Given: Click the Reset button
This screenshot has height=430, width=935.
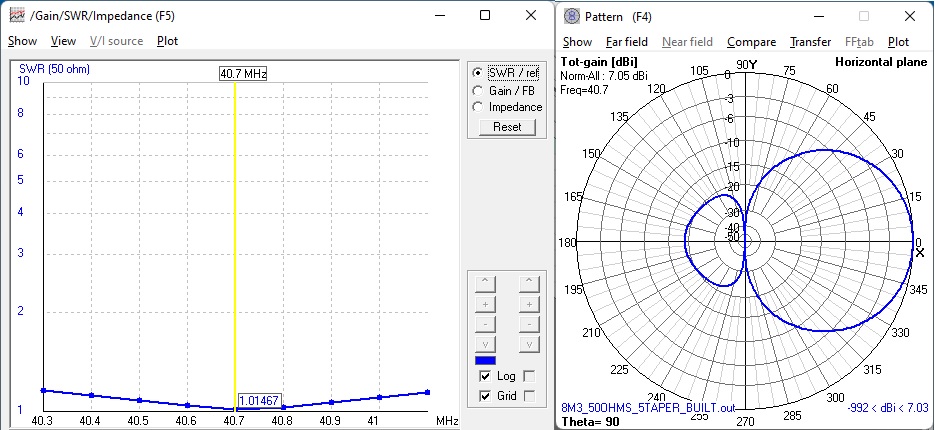Looking at the screenshot, I should click(507, 127).
